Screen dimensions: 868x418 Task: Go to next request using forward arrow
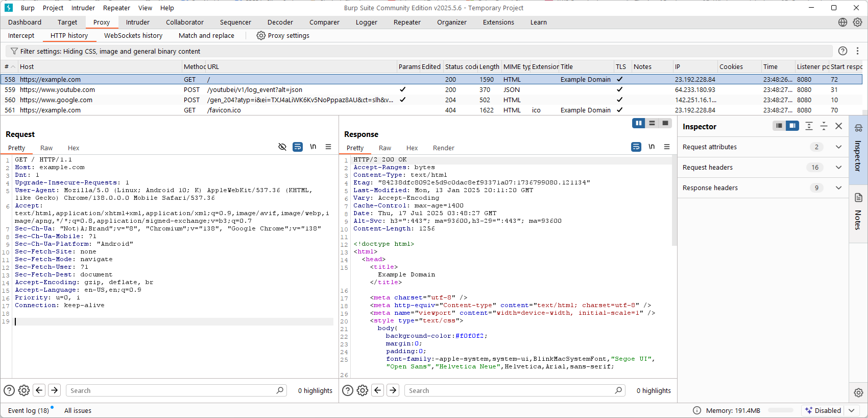[x=55, y=390]
